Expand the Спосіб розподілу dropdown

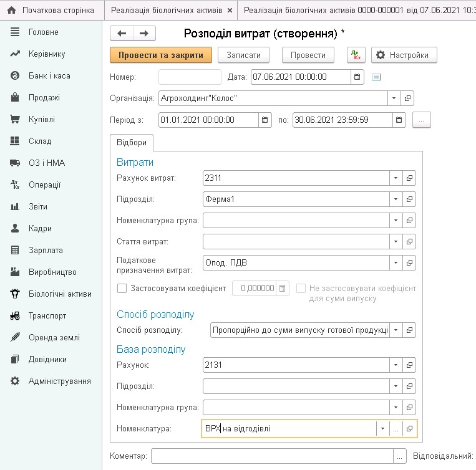click(395, 329)
